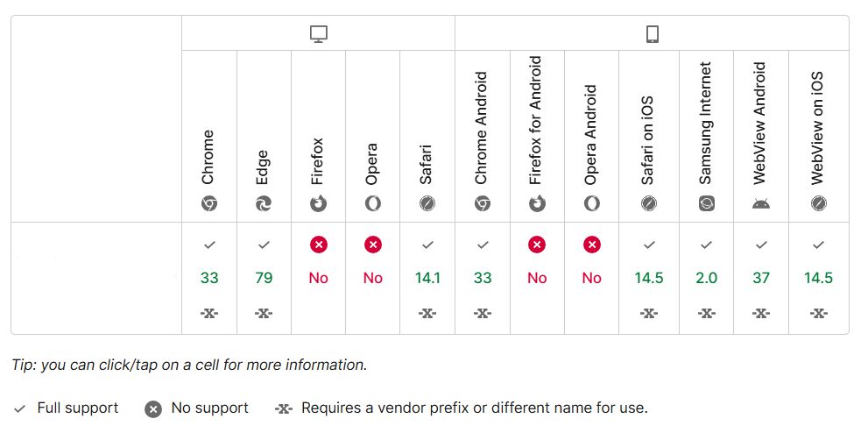Click the Firefox desktop logo icon
Image resolution: width=868 pixels, height=433 pixels.
[319, 203]
